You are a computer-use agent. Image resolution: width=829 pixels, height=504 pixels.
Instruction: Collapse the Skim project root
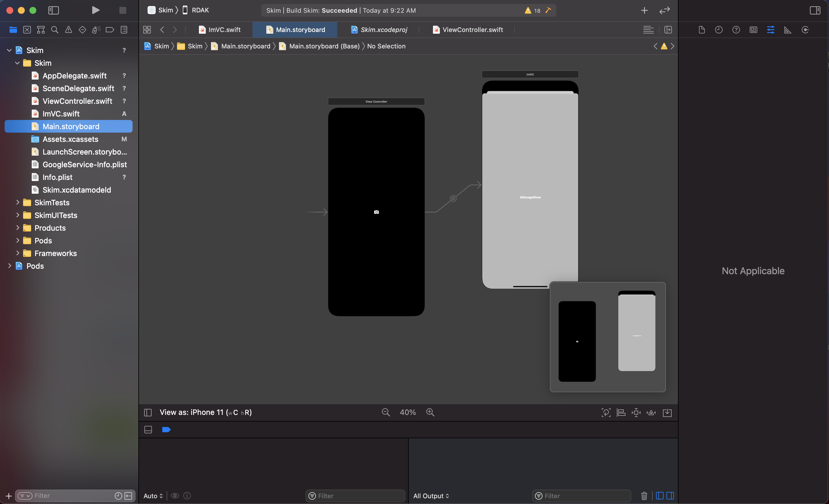point(10,50)
